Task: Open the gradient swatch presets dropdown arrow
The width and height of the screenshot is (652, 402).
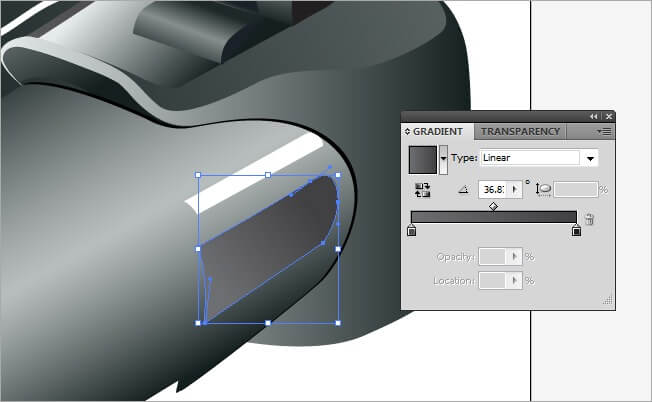Action: pyautogui.click(x=444, y=159)
